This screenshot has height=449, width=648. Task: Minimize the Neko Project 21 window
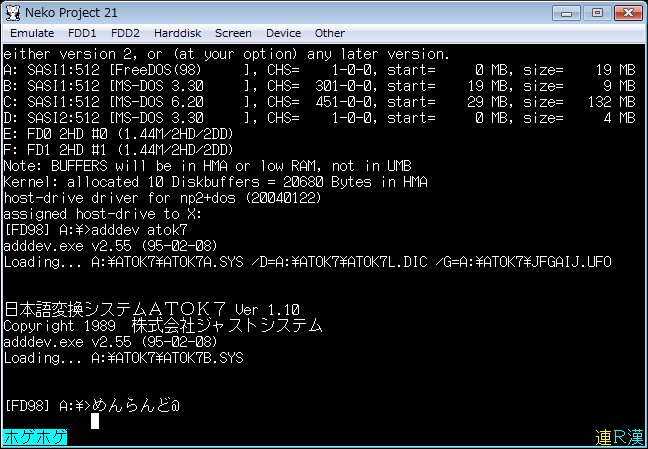(x=566, y=13)
